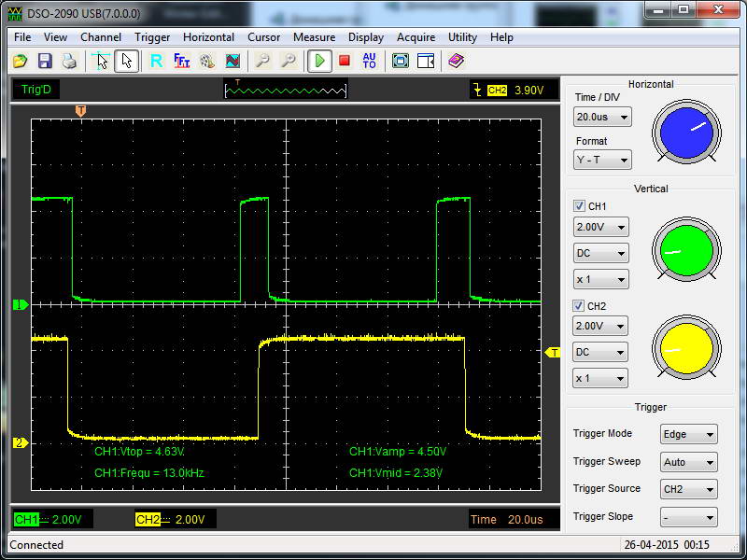This screenshot has height=560, width=747.
Task: Click the yellow trigger level marker
Action: point(553,352)
